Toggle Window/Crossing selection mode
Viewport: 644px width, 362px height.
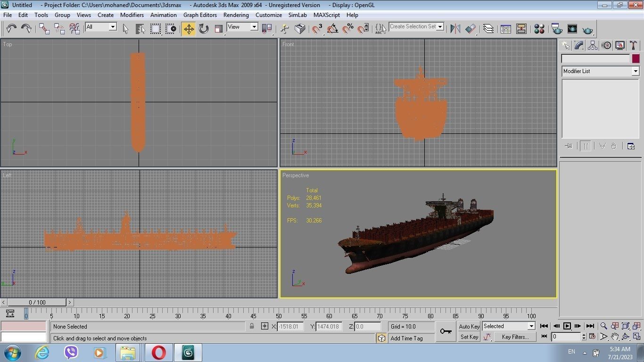tap(171, 29)
